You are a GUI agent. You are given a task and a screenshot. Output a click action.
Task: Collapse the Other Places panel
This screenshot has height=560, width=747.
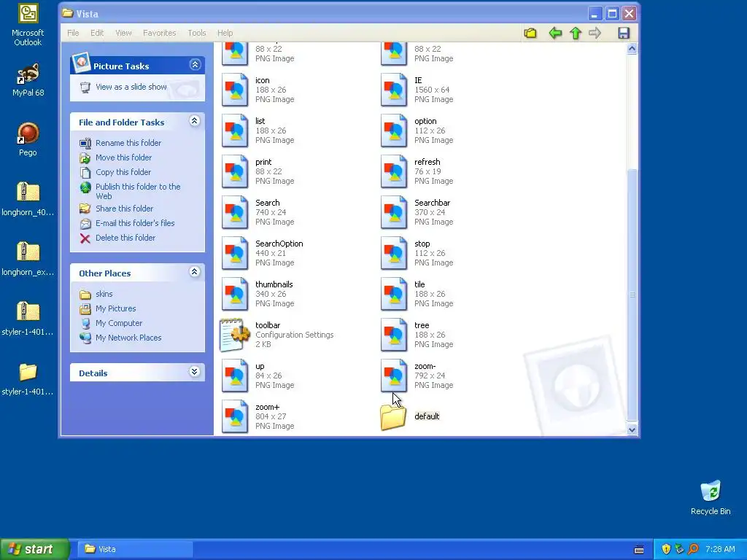[x=194, y=272]
